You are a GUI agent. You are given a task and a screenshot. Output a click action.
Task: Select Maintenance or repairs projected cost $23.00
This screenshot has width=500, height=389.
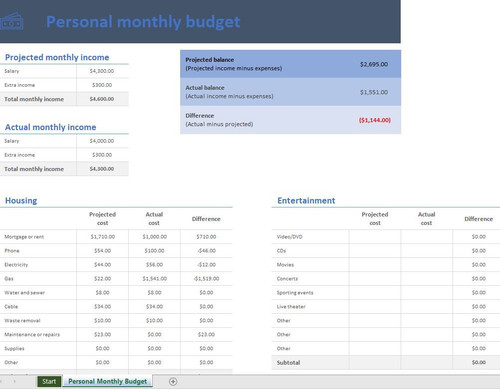103,335
